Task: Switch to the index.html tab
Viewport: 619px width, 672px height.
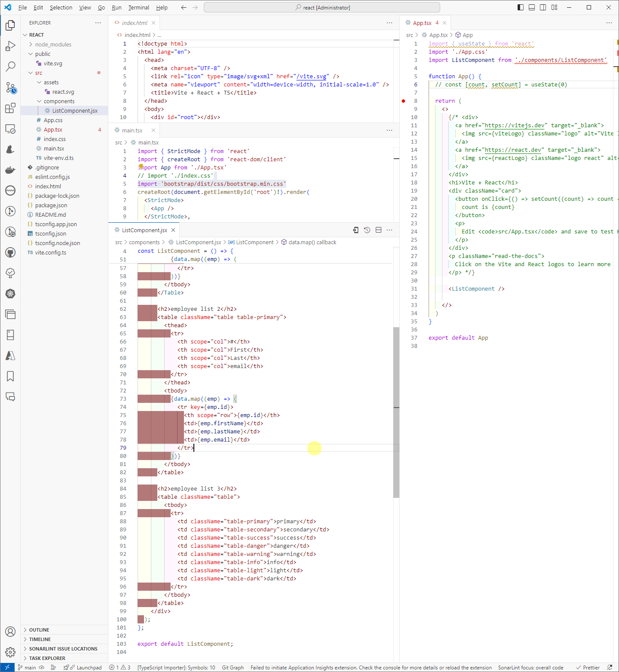Action: tap(134, 23)
